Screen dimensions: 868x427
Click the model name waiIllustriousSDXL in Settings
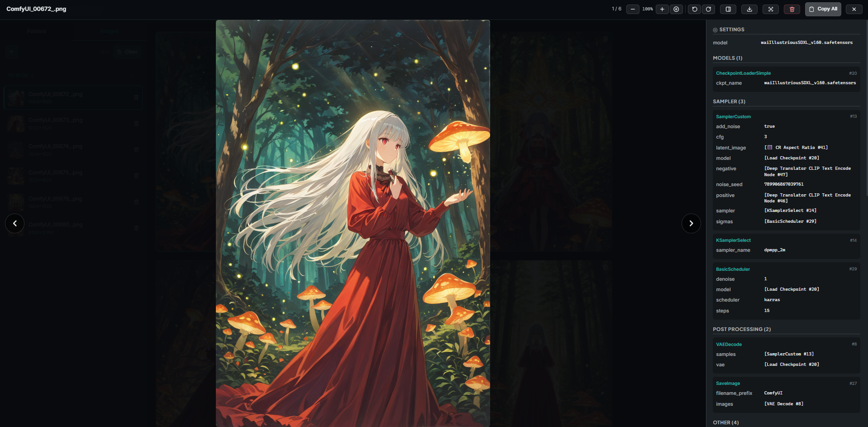pyautogui.click(x=806, y=43)
